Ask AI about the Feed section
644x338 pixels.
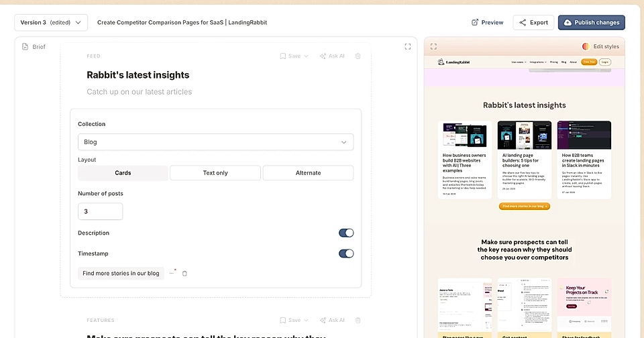(332, 56)
